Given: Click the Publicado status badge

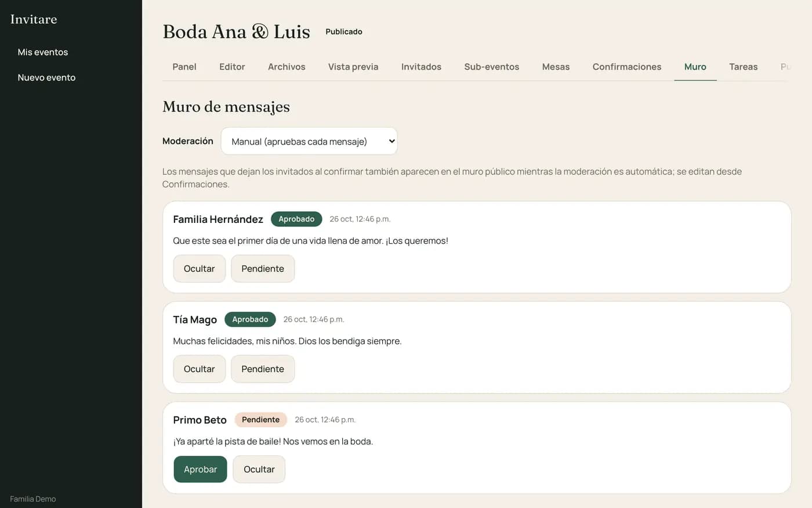Looking at the screenshot, I should point(344,32).
